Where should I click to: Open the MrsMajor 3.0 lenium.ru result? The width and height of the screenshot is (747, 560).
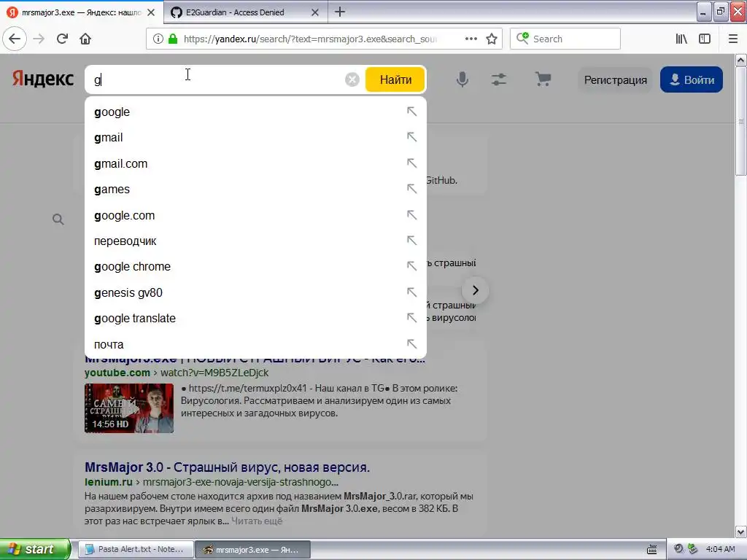(228, 467)
